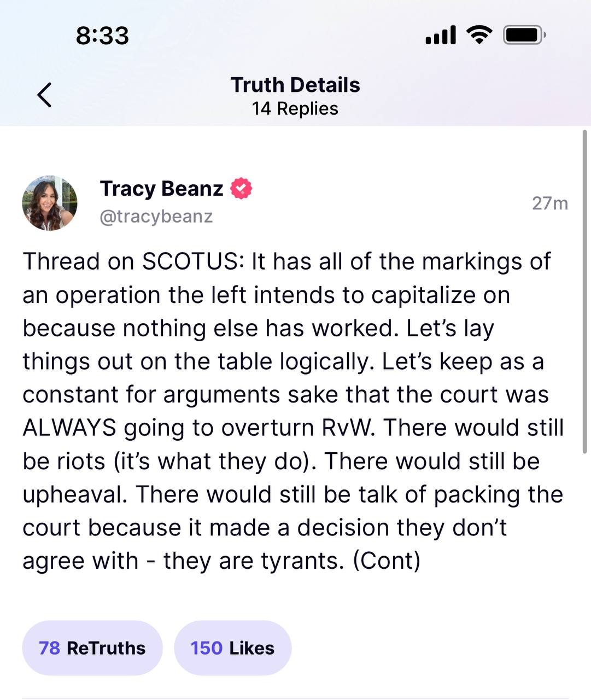The width and height of the screenshot is (591, 700).
Task: Tap the (Cont) text at the post's end
Action: (388, 559)
